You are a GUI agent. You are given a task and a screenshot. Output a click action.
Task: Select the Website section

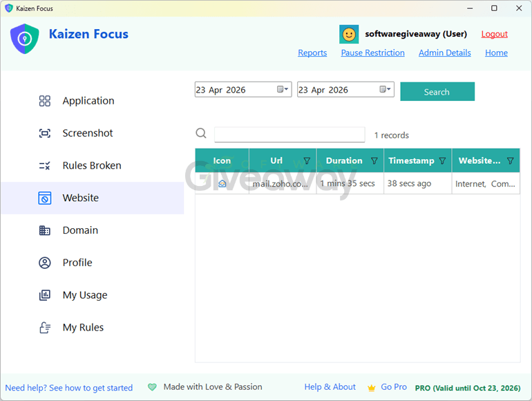click(93, 198)
